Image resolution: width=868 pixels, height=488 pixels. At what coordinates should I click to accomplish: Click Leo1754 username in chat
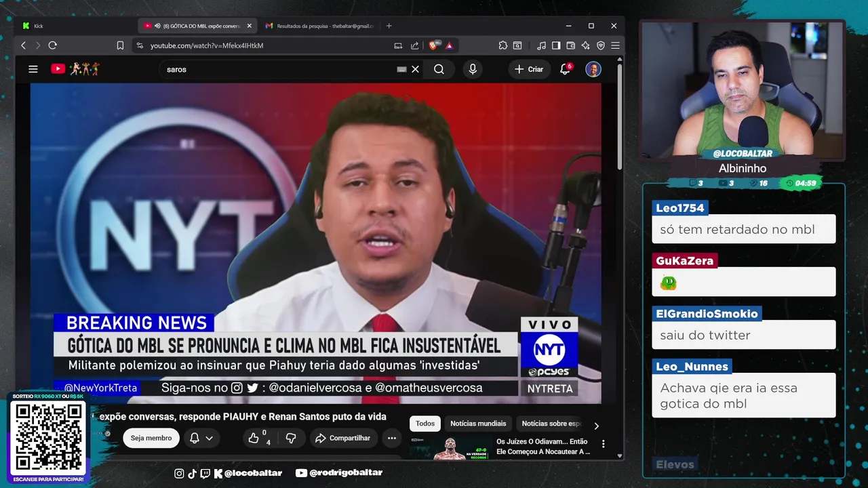680,208
